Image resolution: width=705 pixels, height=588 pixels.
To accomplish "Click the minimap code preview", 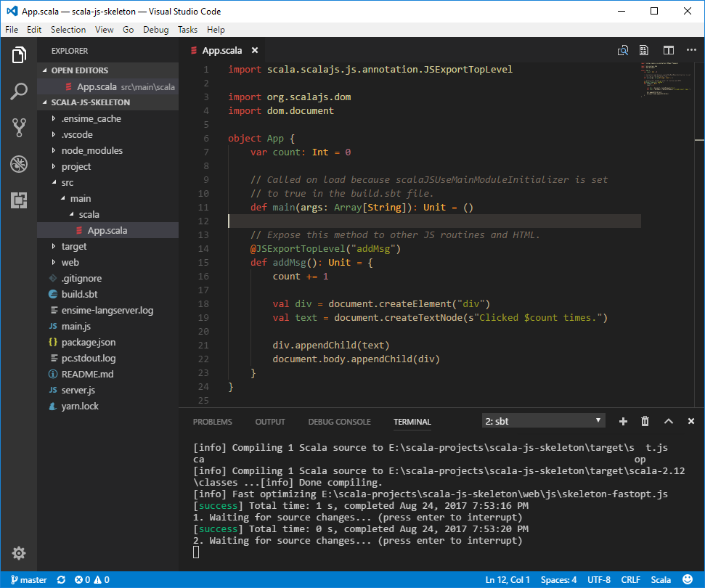I will click(667, 79).
